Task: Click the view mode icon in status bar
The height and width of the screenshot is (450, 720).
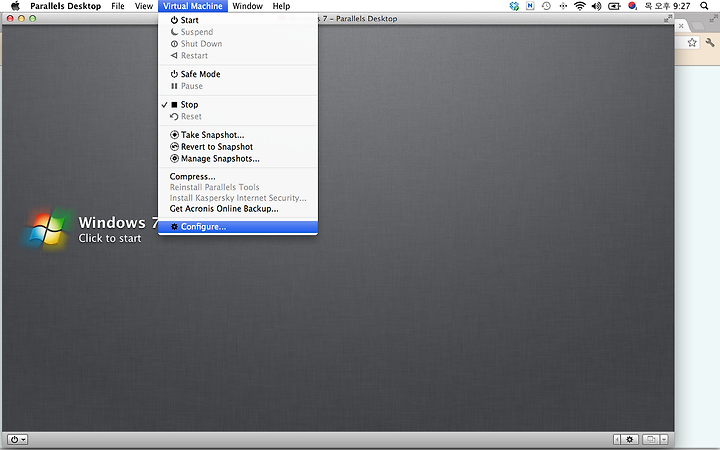Action: (x=651, y=439)
